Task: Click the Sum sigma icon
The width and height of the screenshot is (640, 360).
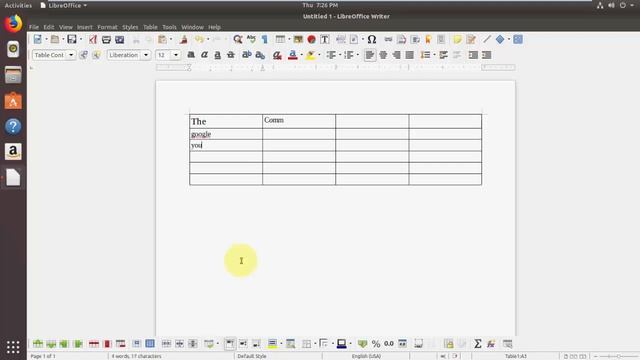Action: coord(478,344)
